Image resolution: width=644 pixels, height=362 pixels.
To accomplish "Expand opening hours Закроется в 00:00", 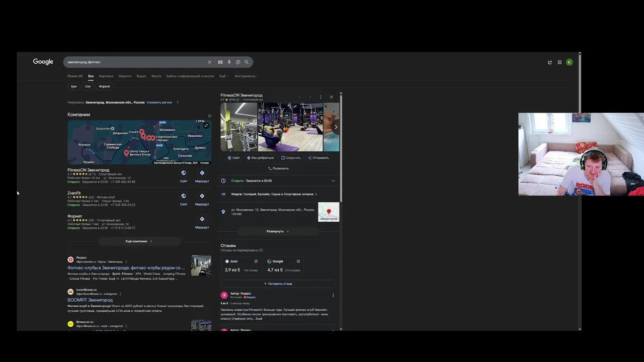I will tap(333, 181).
